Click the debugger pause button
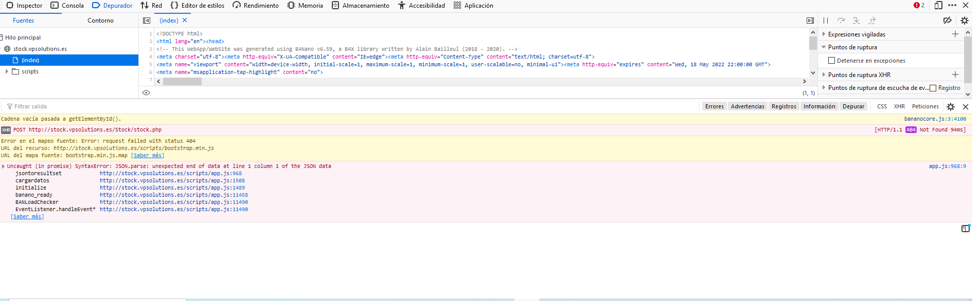The width and height of the screenshot is (980, 301). click(x=826, y=21)
